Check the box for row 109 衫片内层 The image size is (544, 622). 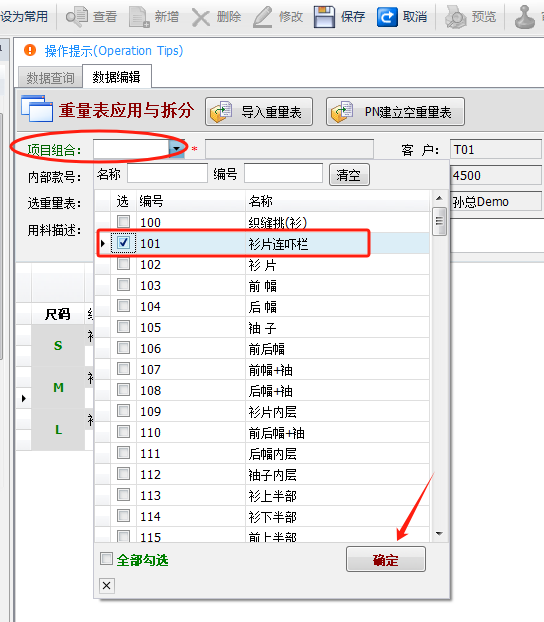click(123, 411)
